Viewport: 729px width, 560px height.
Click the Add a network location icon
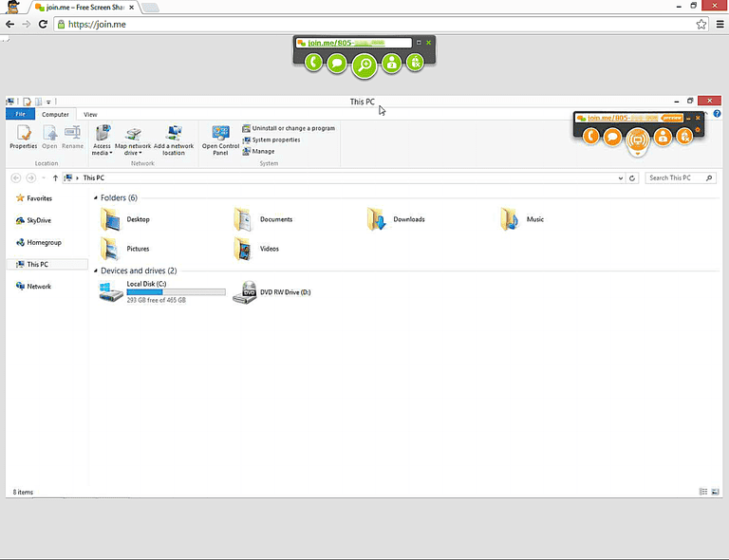click(174, 140)
